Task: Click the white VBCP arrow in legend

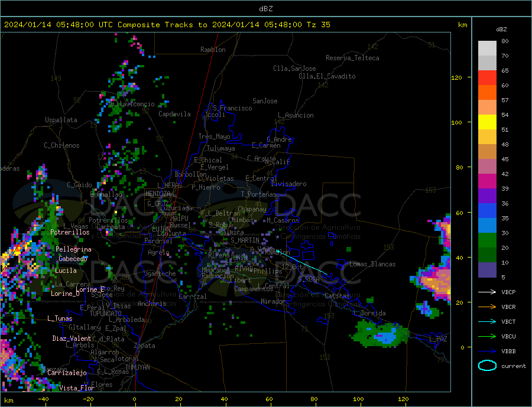Action: [x=487, y=292]
